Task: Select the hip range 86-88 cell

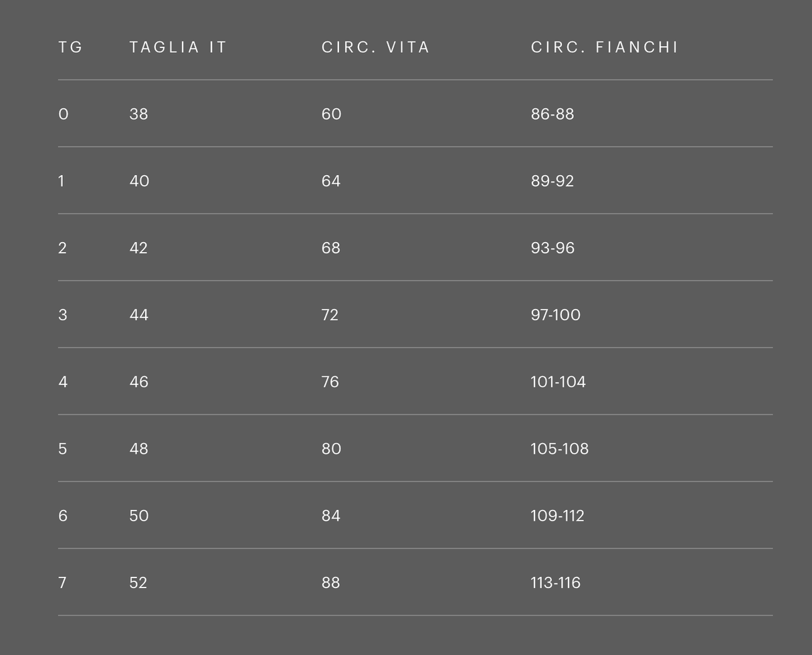Action: pos(552,114)
